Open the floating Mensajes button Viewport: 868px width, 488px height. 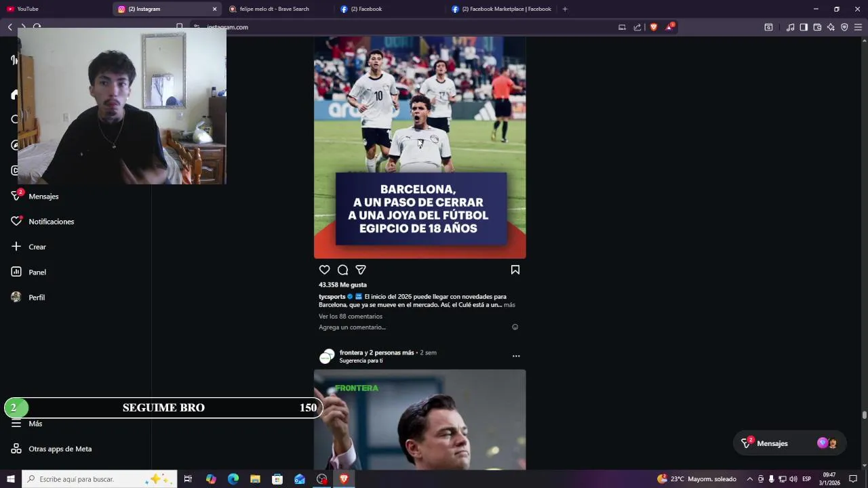790,443
